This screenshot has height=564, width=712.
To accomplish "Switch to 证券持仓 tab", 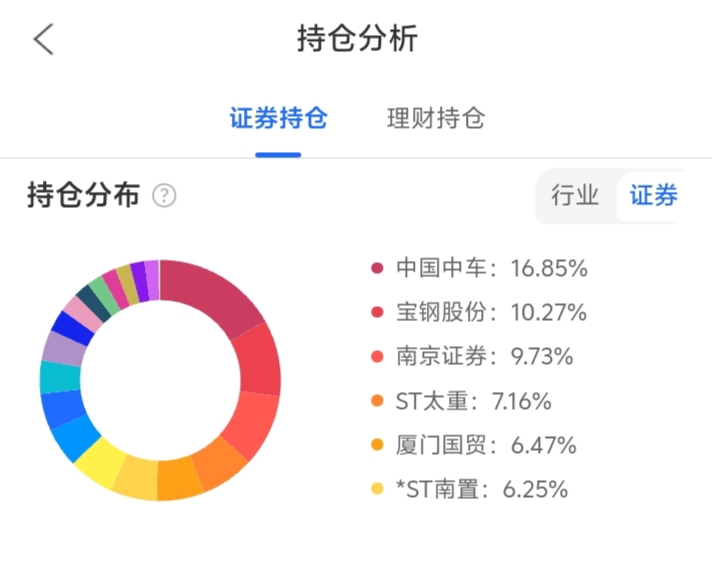I will click(278, 119).
